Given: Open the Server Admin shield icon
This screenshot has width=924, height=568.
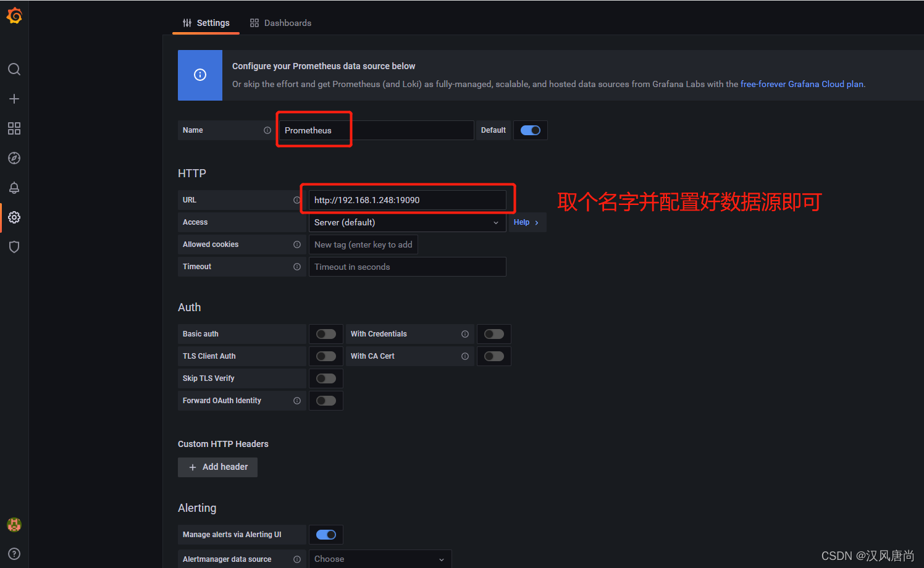Looking at the screenshot, I should 14,247.
